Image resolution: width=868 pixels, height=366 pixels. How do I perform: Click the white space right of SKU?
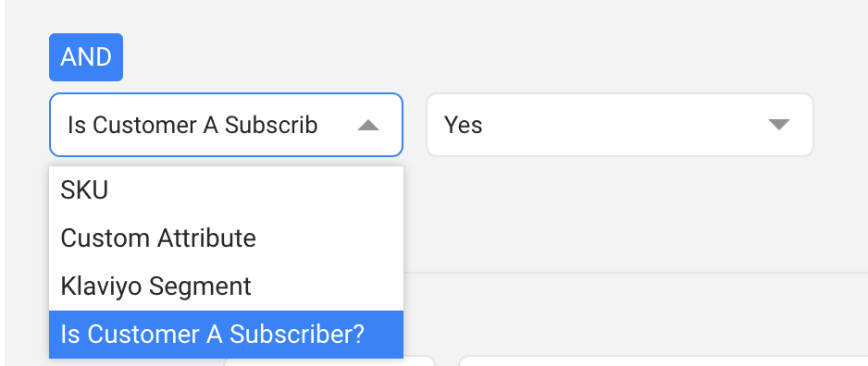coord(254,190)
